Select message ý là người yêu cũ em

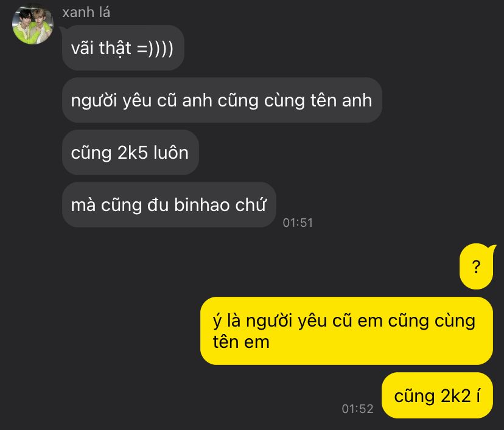346,331
